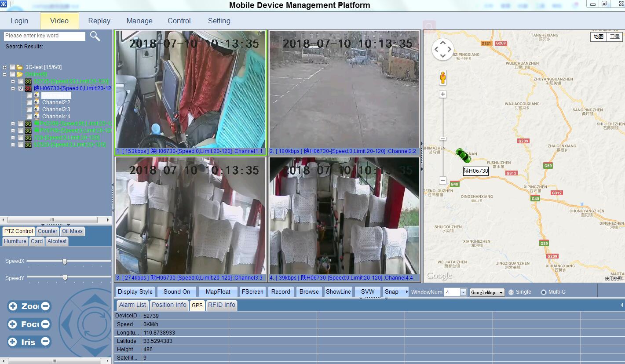Open the GoogleMap map type dropdown
This screenshot has width=625, height=364.
(501, 293)
